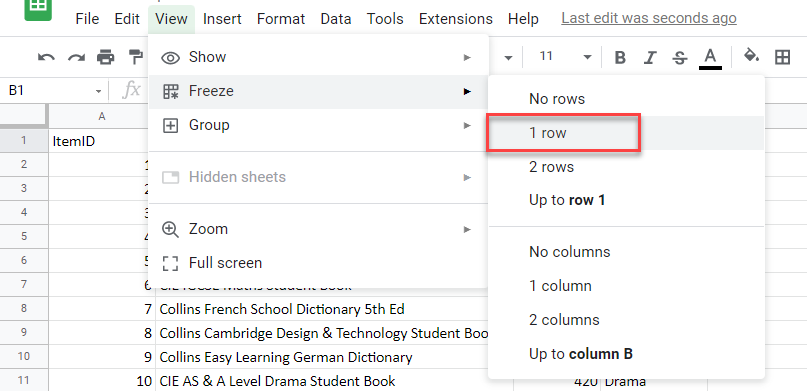The image size is (807, 391).
Task: Open the Borders tool
Action: coord(782,57)
